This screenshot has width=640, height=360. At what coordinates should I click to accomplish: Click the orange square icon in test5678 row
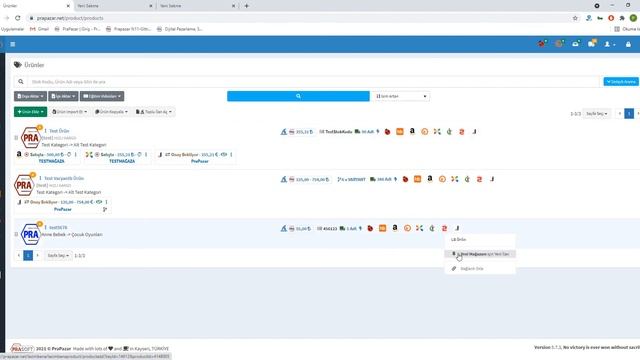(x=382, y=228)
